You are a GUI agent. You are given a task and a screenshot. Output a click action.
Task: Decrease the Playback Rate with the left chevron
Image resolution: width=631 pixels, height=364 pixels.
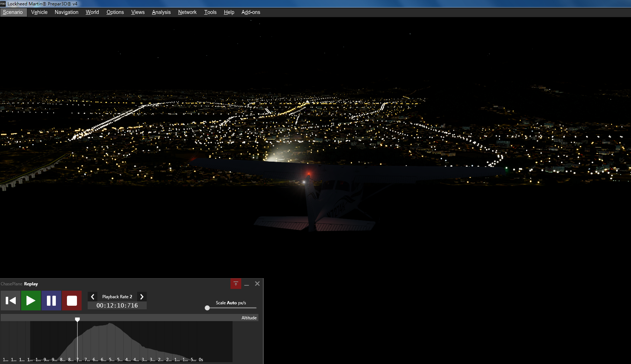92,296
